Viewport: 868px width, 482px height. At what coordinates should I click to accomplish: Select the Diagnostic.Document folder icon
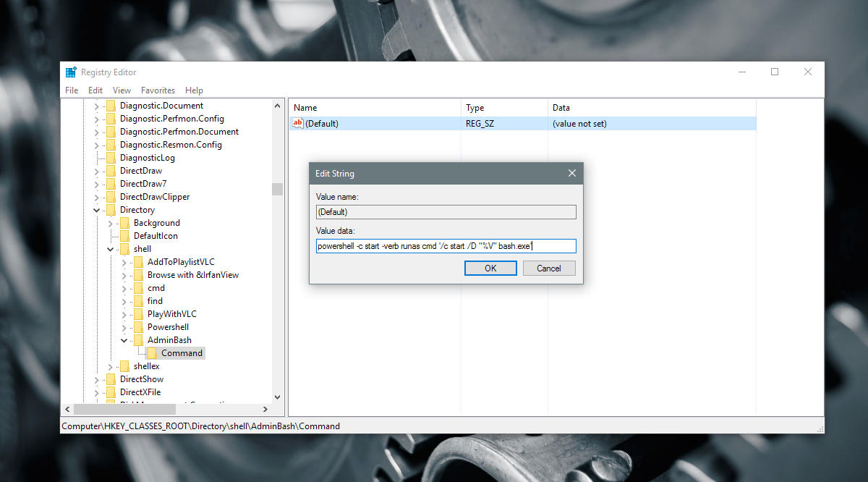point(111,106)
